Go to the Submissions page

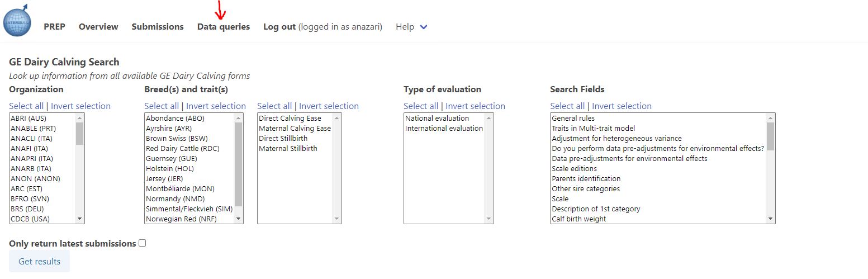click(158, 27)
